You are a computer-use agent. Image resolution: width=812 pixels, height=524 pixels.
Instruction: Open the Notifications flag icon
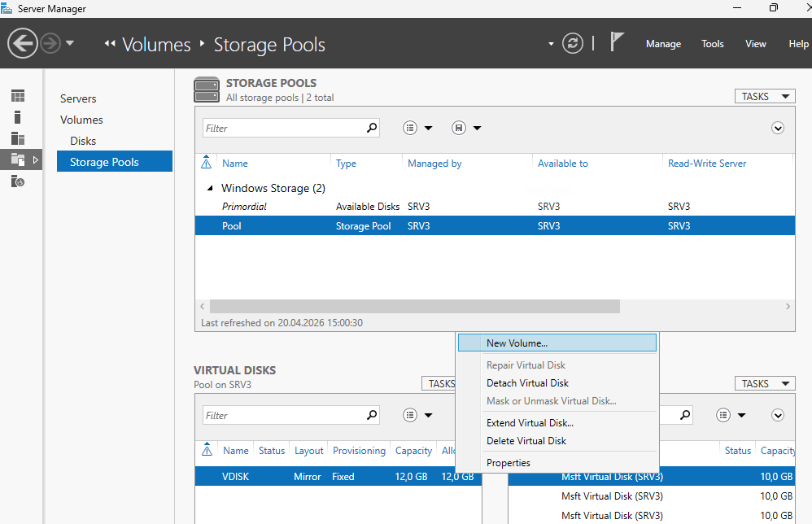(616, 42)
